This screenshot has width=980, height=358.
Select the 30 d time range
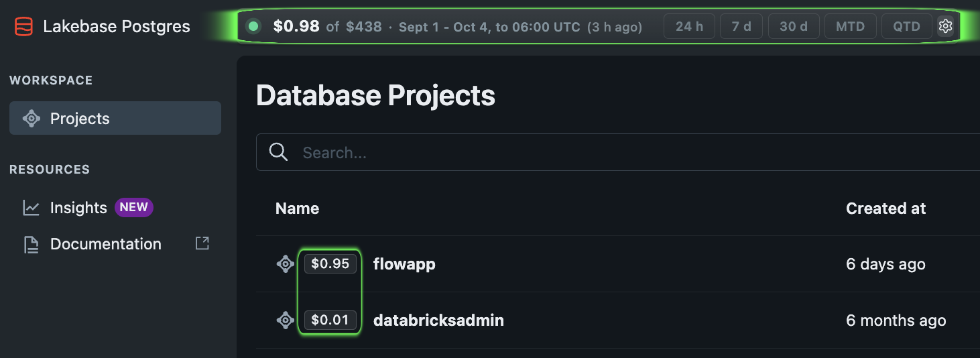pyautogui.click(x=794, y=27)
